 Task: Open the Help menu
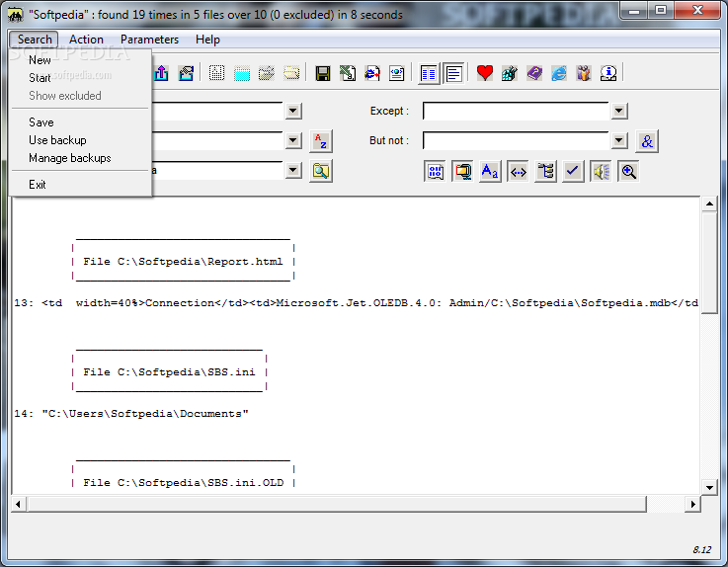(x=207, y=40)
